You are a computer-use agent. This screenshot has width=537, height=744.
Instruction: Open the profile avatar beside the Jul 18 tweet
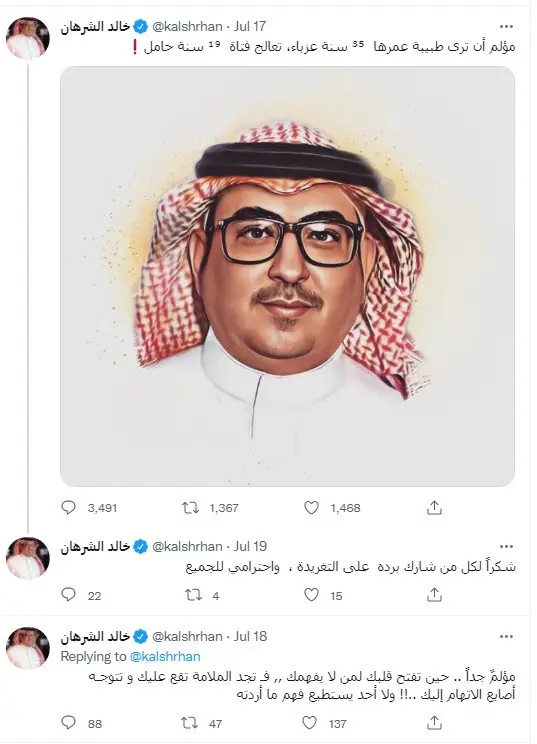[28, 648]
